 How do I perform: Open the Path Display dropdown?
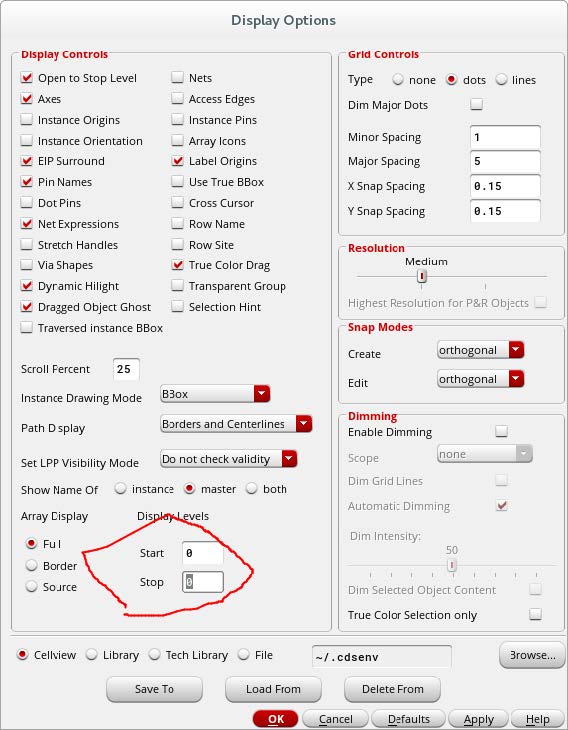[236, 424]
